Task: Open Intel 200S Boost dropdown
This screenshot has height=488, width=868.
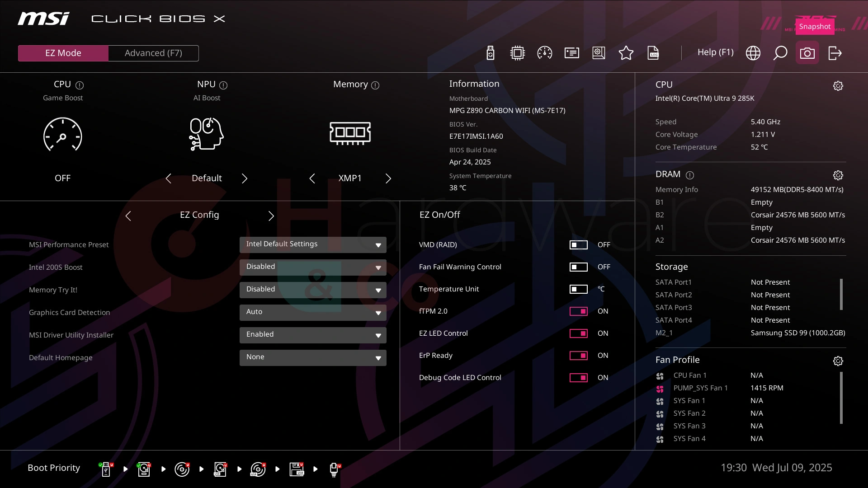Action: [313, 267]
